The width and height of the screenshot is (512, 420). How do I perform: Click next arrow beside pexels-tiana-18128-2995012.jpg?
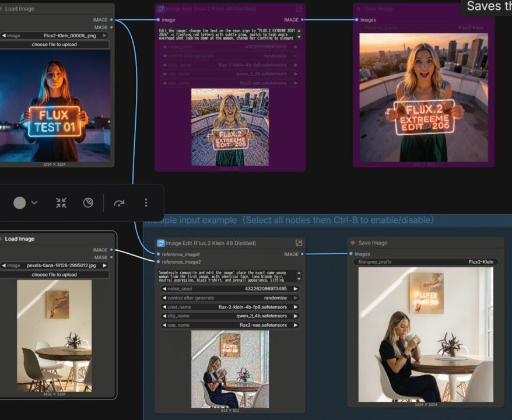[x=105, y=265]
